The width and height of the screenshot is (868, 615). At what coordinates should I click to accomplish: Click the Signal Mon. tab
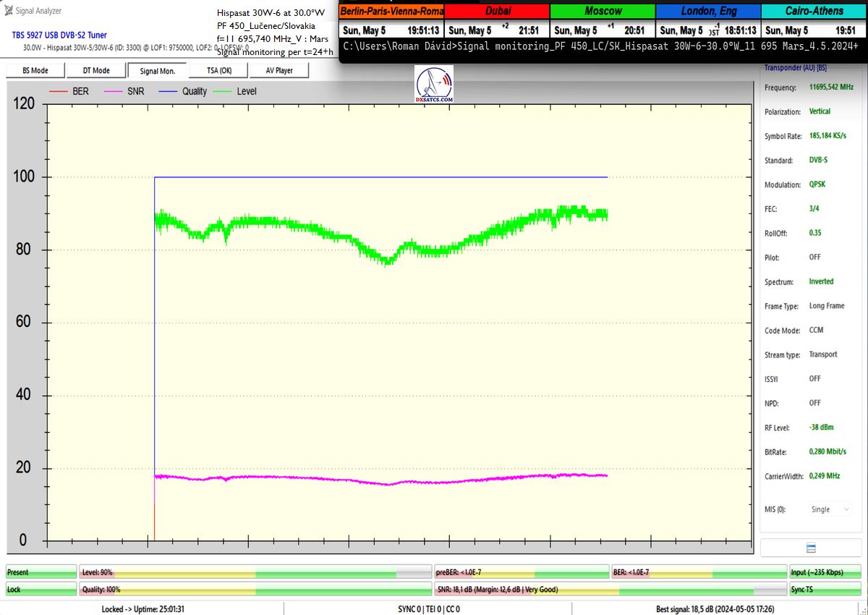[x=157, y=70]
